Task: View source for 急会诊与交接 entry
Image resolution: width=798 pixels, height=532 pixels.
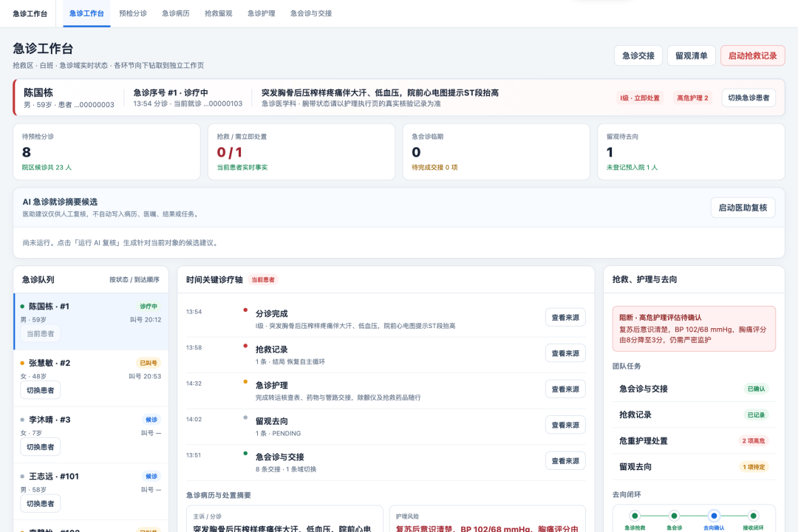Action: (565, 461)
